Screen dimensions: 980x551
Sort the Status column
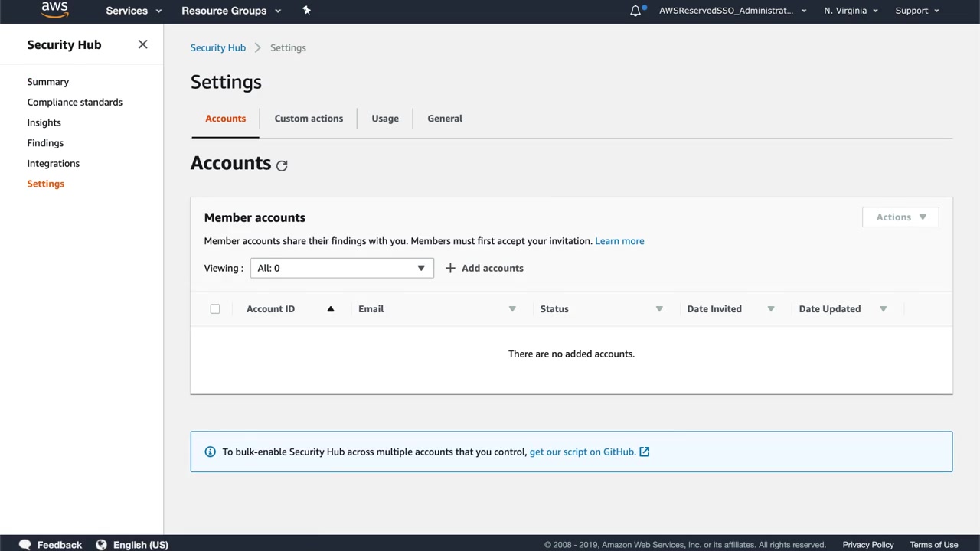(658, 309)
